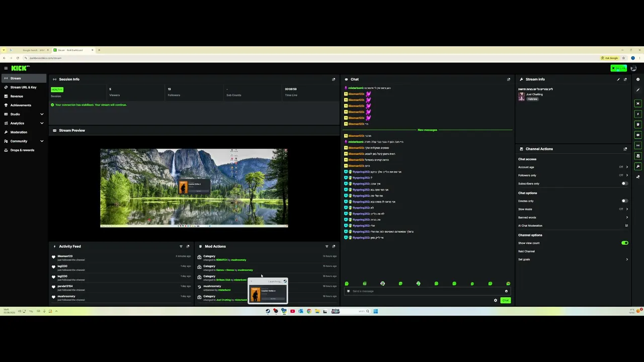Image resolution: width=644 pixels, height=362 pixels.
Task: Click the stream preview video
Action: click(x=194, y=188)
